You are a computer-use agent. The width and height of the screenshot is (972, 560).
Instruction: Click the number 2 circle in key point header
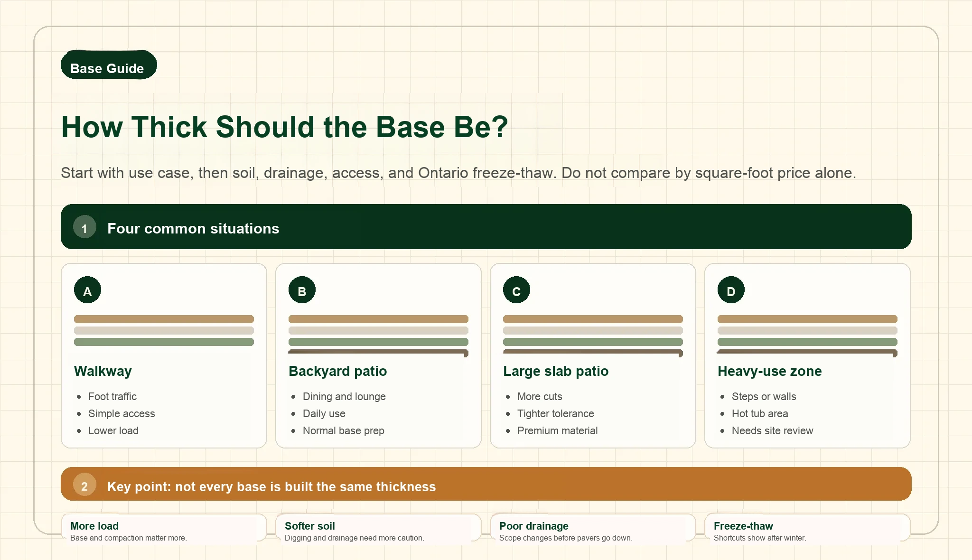84,485
